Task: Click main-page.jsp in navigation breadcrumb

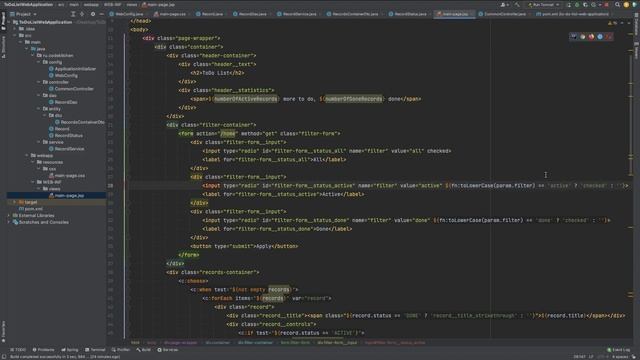Action: pos(158,4)
